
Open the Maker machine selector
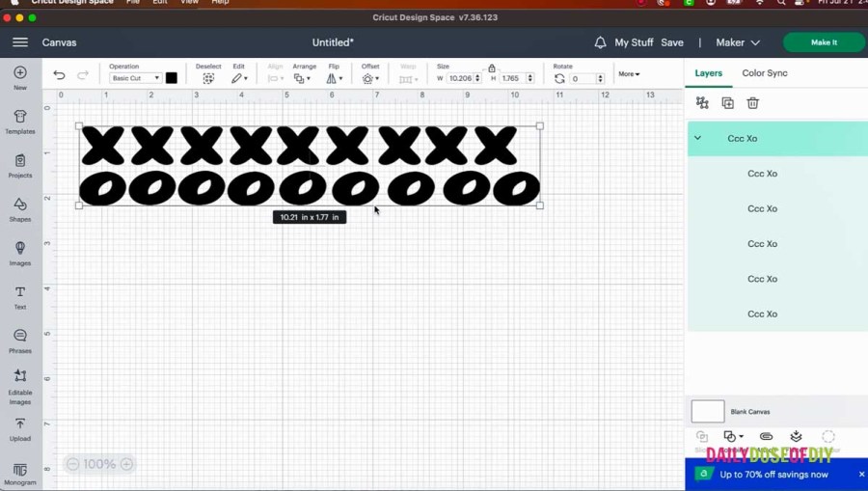[738, 42]
